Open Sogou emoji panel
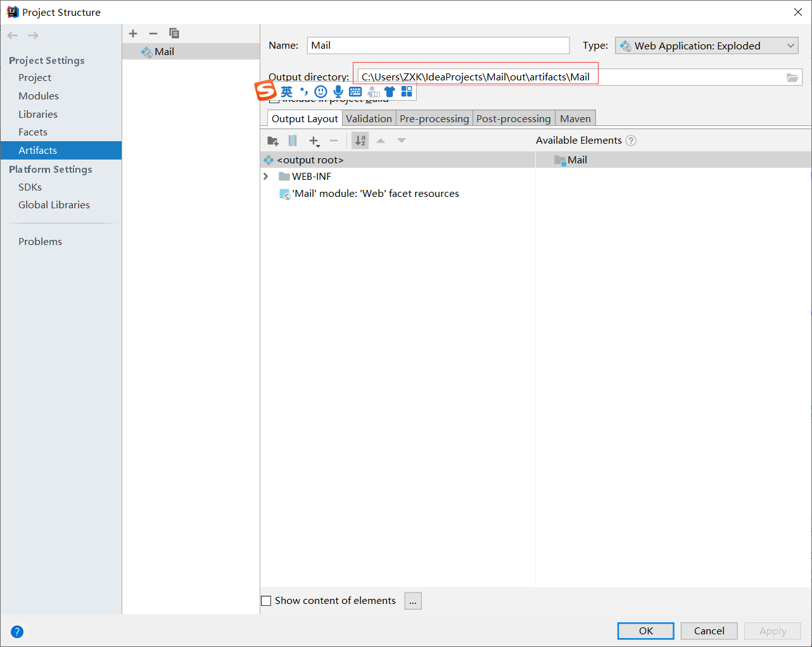Screen dimensions: 812x647 click(321, 92)
